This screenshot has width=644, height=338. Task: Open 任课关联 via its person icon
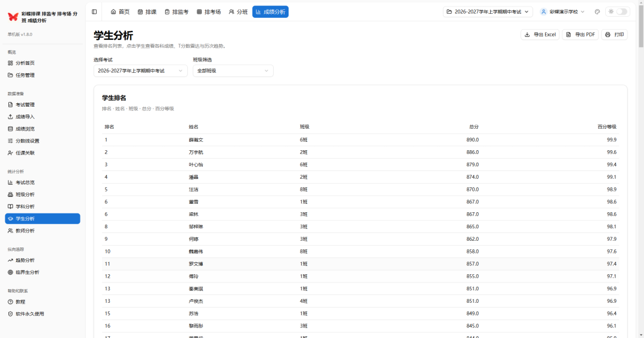[x=10, y=153]
